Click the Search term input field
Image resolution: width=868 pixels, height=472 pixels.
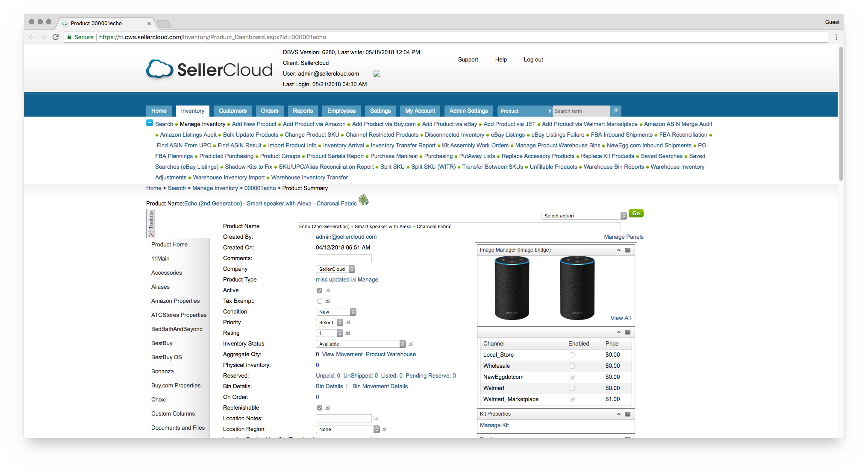point(581,111)
